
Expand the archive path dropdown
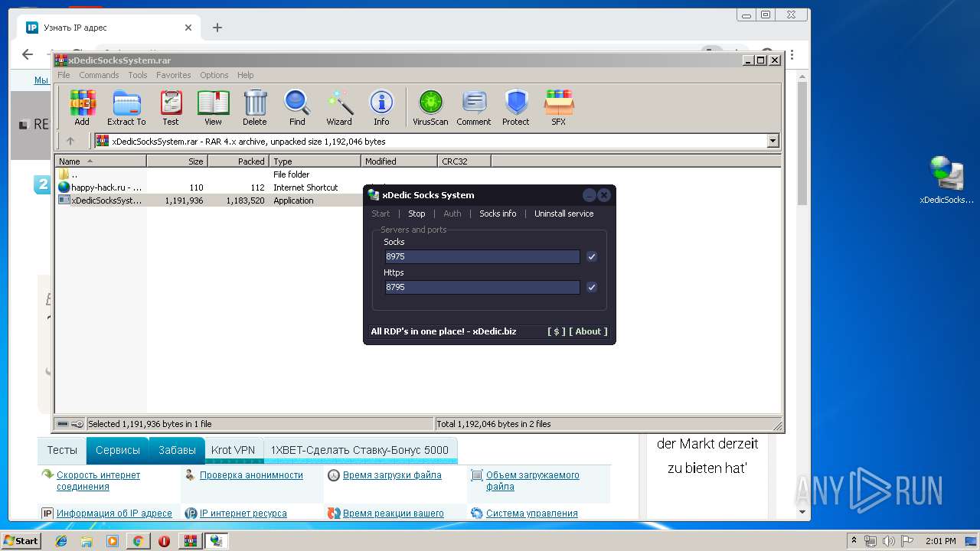coord(773,141)
